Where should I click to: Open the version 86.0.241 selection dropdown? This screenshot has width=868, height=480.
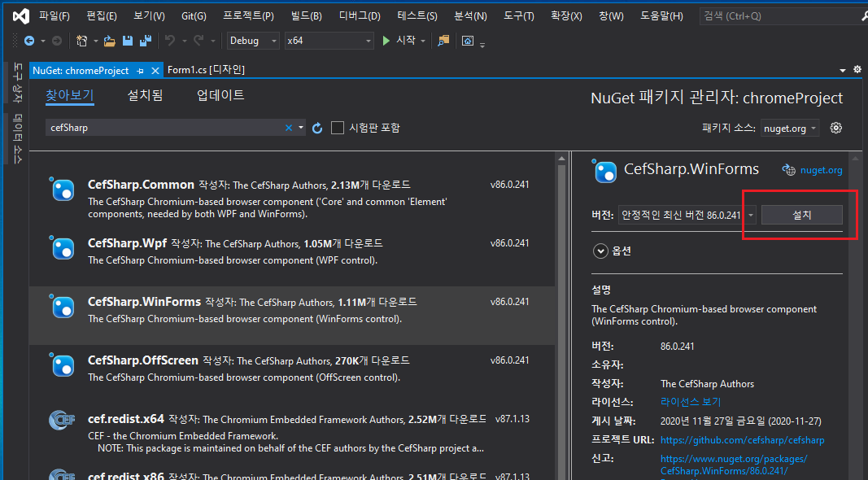tap(687, 215)
